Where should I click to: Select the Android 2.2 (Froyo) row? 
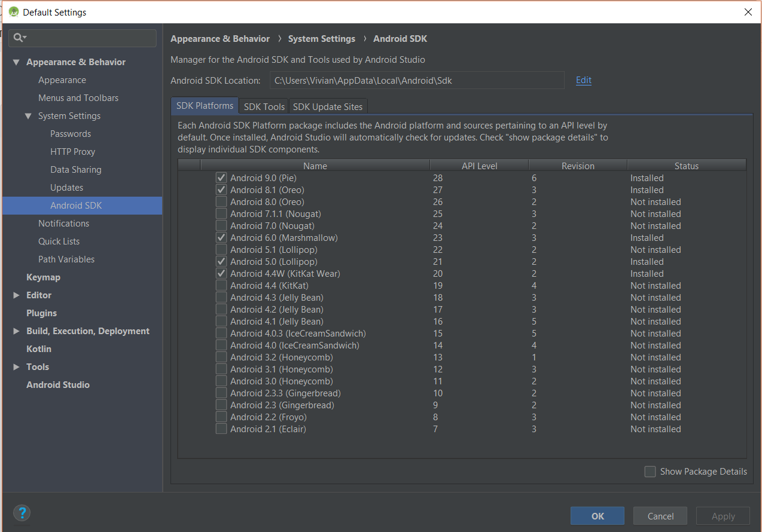(x=462, y=417)
